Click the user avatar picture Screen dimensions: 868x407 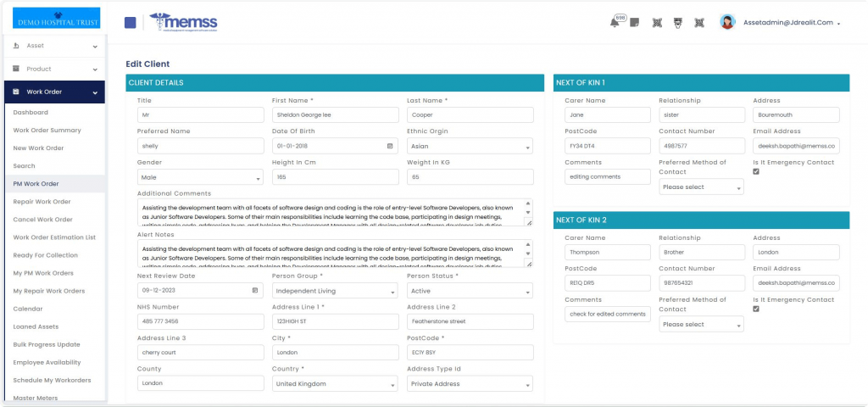726,22
